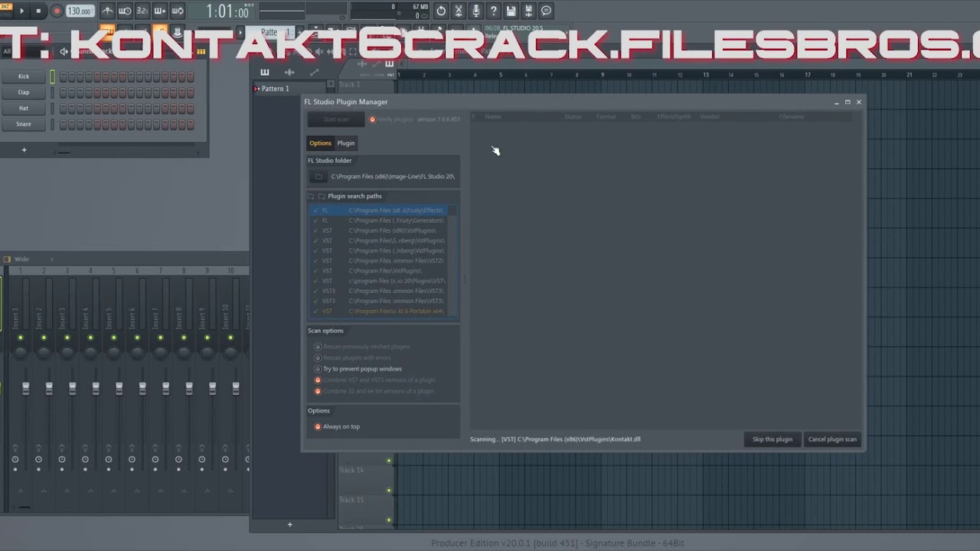Click the question mark help icon
Image resolution: width=980 pixels, height=551 pixels.
(x=494, y=11)
